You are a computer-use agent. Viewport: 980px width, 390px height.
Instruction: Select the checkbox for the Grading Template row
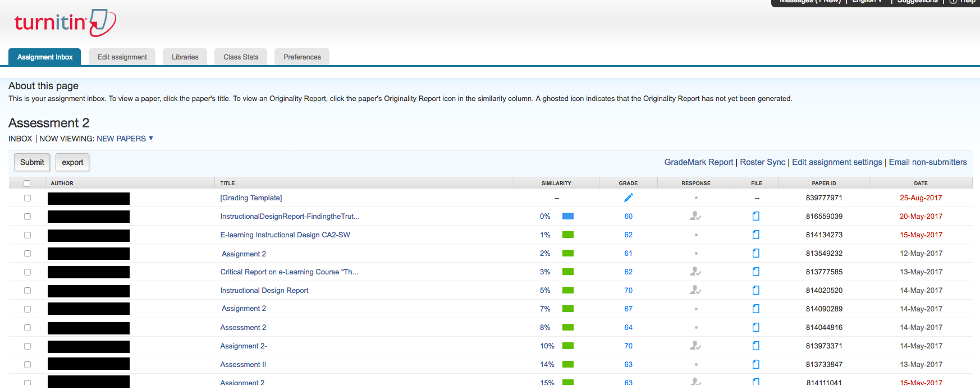point(28,198)
